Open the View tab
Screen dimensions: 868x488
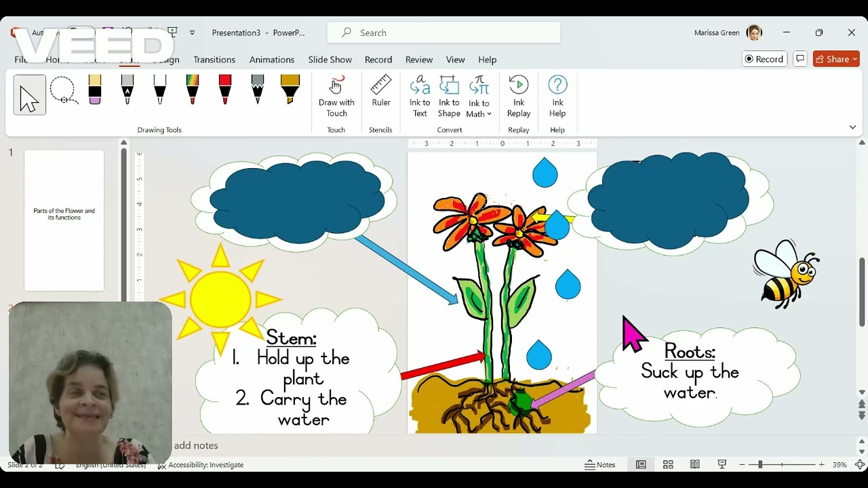(x=456, y=60)
